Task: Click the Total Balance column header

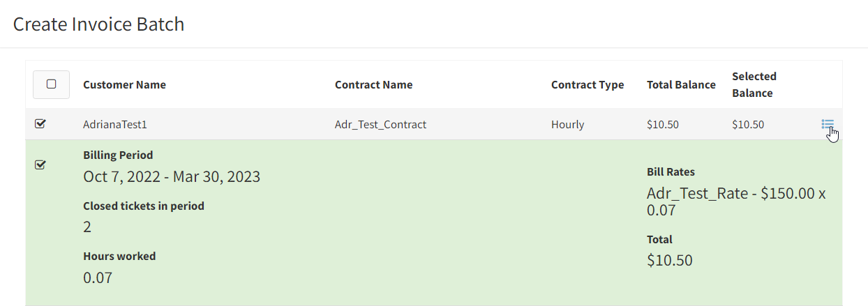Action: coord(681,84)
